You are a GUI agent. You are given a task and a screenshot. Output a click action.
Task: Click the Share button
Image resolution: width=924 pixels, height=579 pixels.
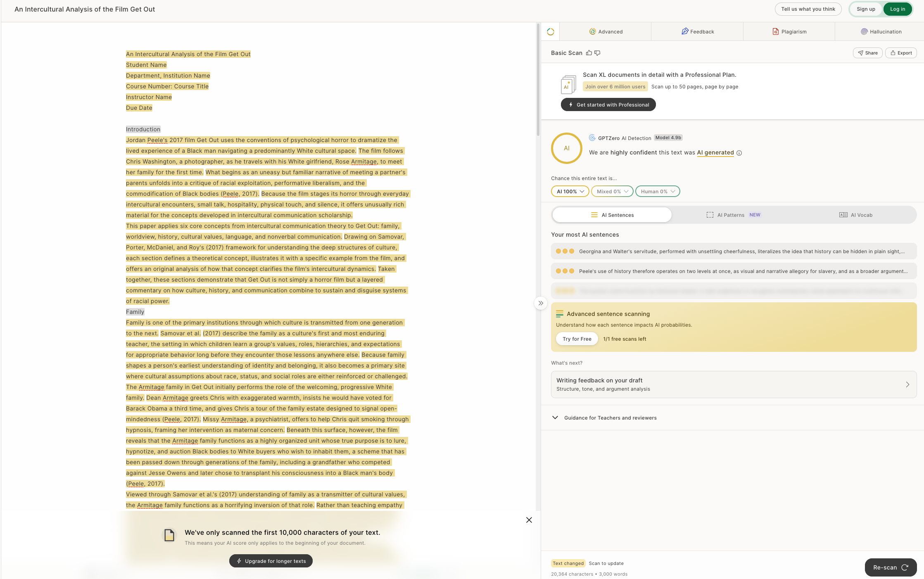[867, 53]
